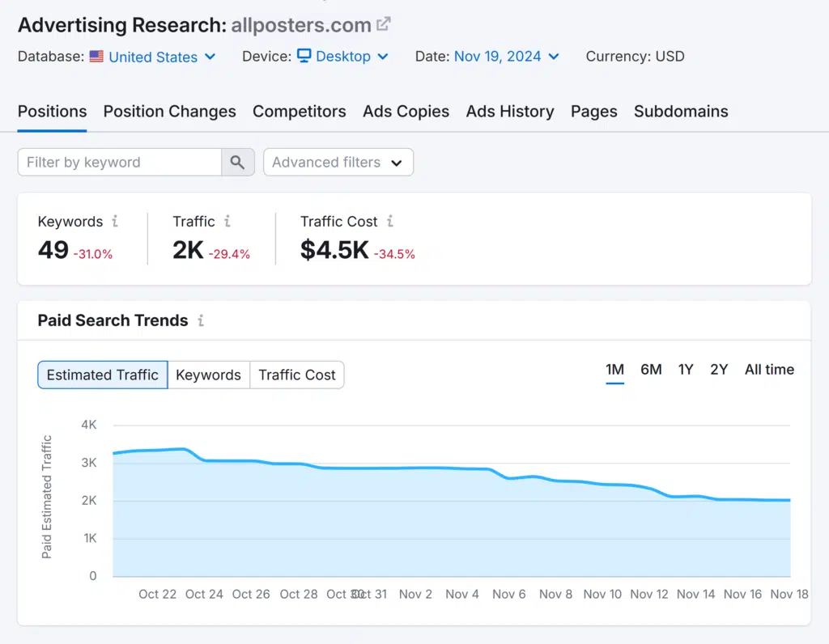
Task: Select Estimated Traffic chart toggle
Action: tap(103, 375)
